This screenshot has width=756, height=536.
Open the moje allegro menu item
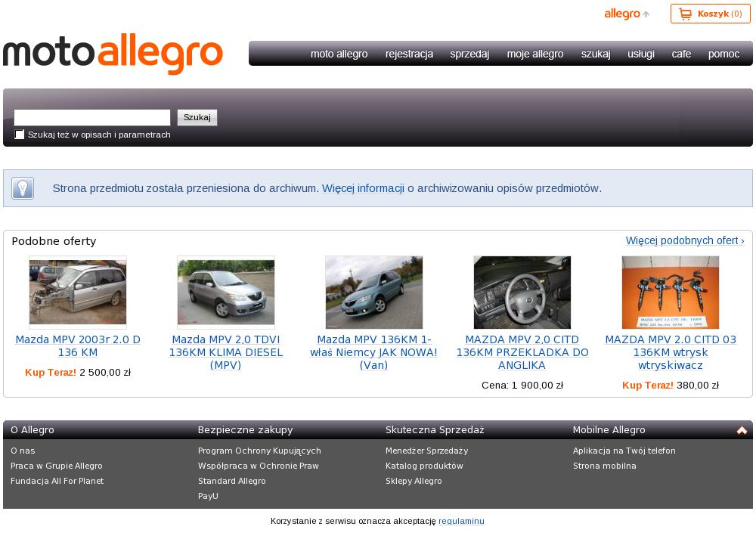[535, 54]
